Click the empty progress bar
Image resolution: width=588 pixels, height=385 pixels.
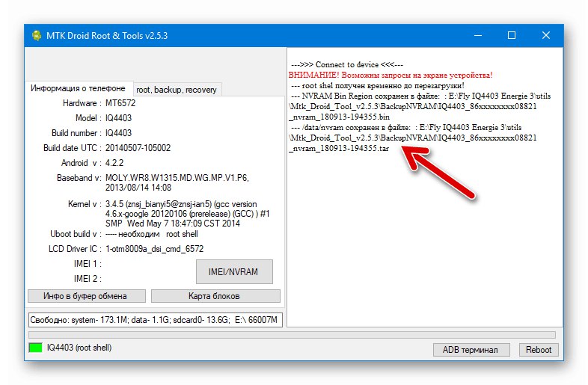pos(292,334)
